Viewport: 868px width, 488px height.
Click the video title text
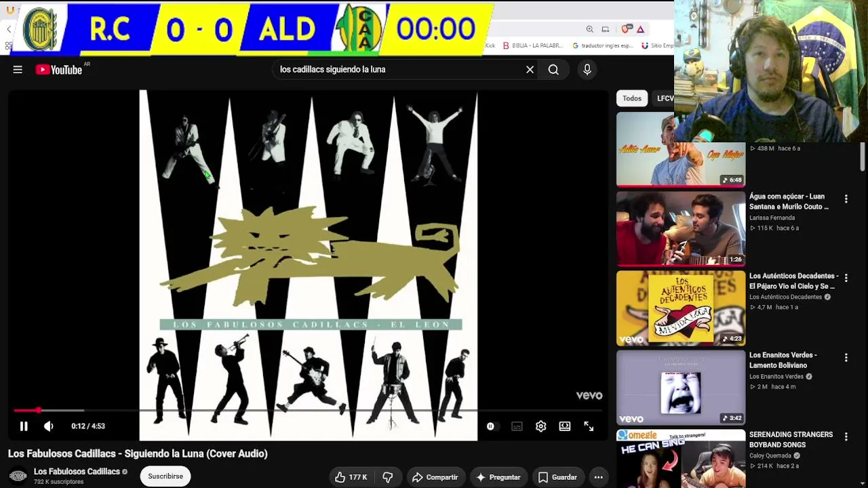(x=138, y=453)
